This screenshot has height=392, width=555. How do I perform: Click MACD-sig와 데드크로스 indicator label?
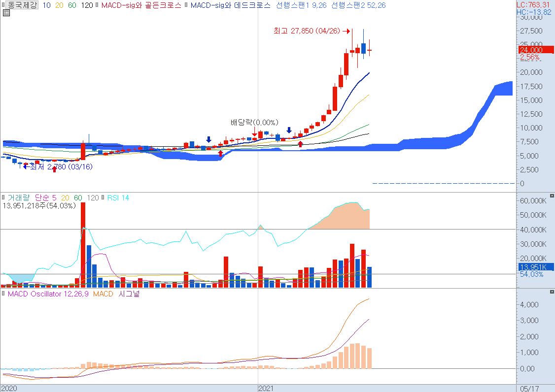click(x=230, y=5)
